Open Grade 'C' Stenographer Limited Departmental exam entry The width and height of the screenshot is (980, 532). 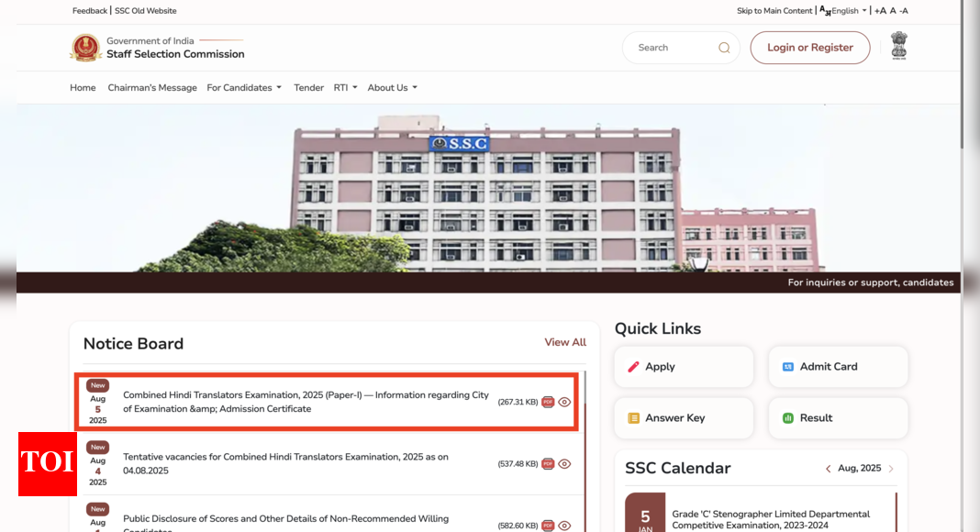[771, 519]
